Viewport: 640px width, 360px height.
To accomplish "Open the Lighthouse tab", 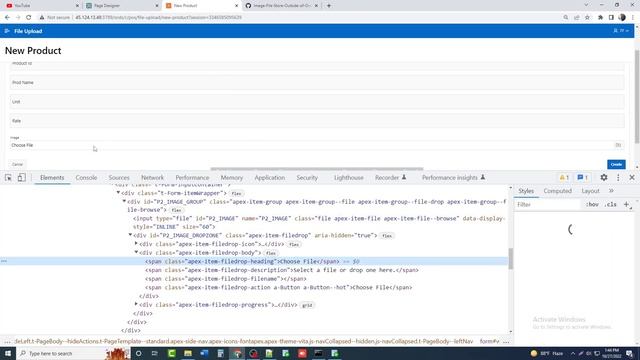I will tap(349, 178).
